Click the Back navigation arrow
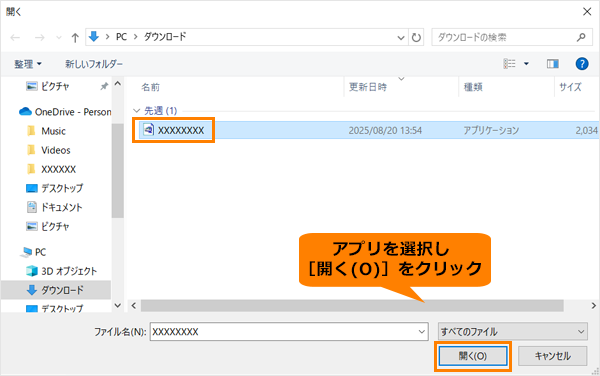Viewport: 600px width, 376px height. click(15, 37)
